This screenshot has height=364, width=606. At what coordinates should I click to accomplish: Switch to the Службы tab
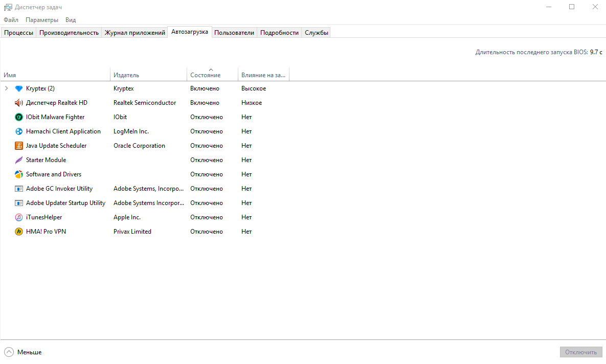pos(316,33)
